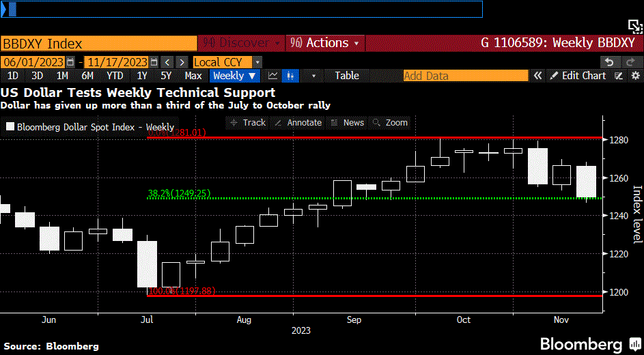Click the red 100.0% Fibonacci line at 1197.88
Image resolution: width=644 pixels, height=355 pixels.
pyautogui.click(x=374, y=296)
